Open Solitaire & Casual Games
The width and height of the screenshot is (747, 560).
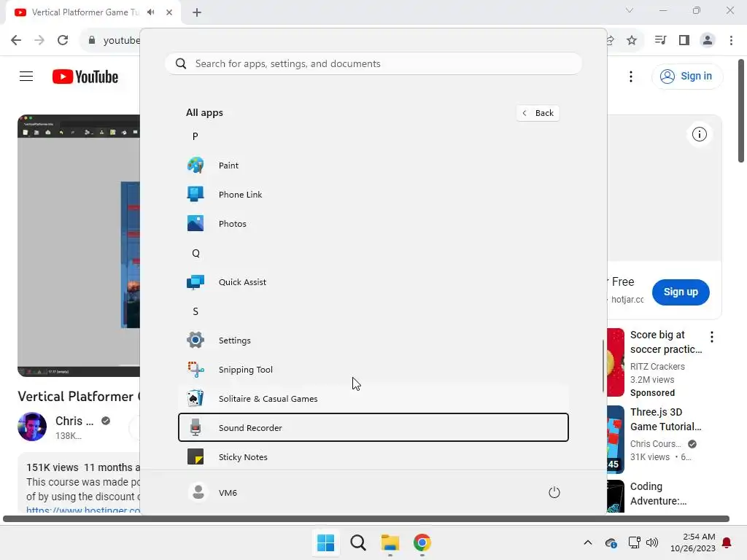[x=373, y=399]
